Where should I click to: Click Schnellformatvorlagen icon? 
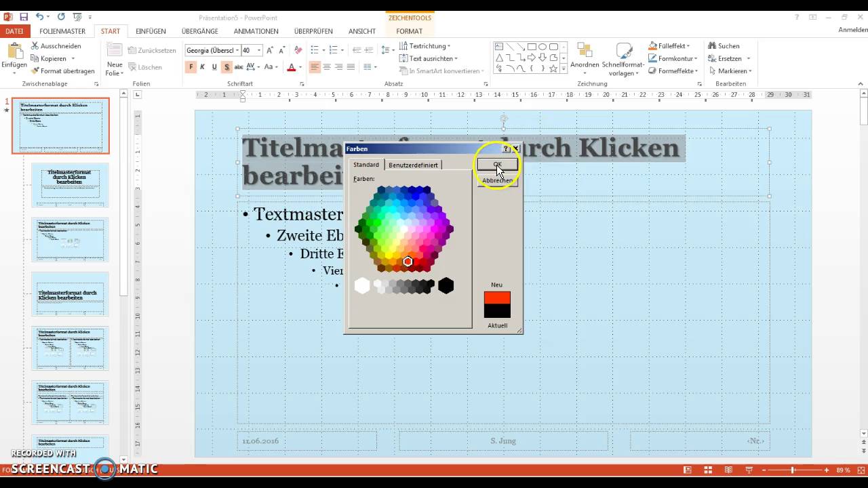(x=623, y=52)
